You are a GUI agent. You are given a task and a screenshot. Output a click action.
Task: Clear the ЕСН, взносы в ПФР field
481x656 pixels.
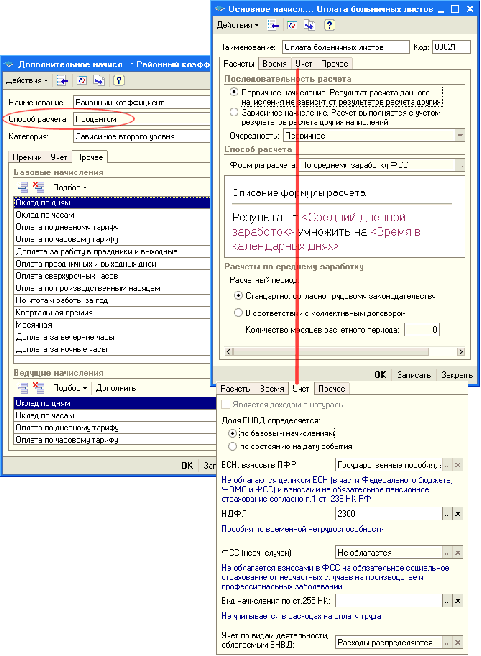(x=458, y=465)
